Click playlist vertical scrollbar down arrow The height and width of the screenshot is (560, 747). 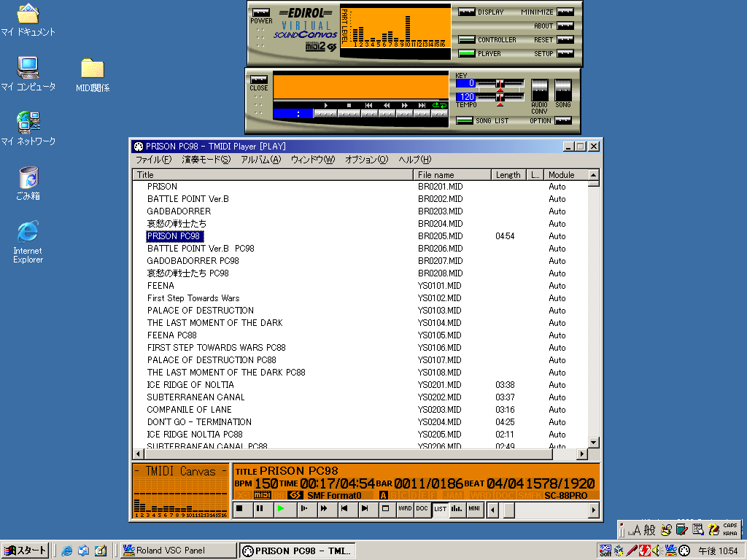(x=594, y=443)
